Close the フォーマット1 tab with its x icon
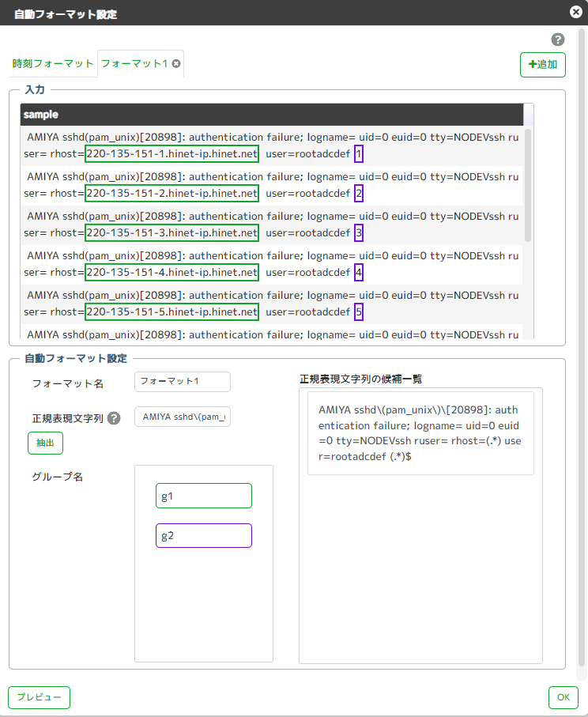Screen dimensions: 588x717 click(x=176, y=63)
